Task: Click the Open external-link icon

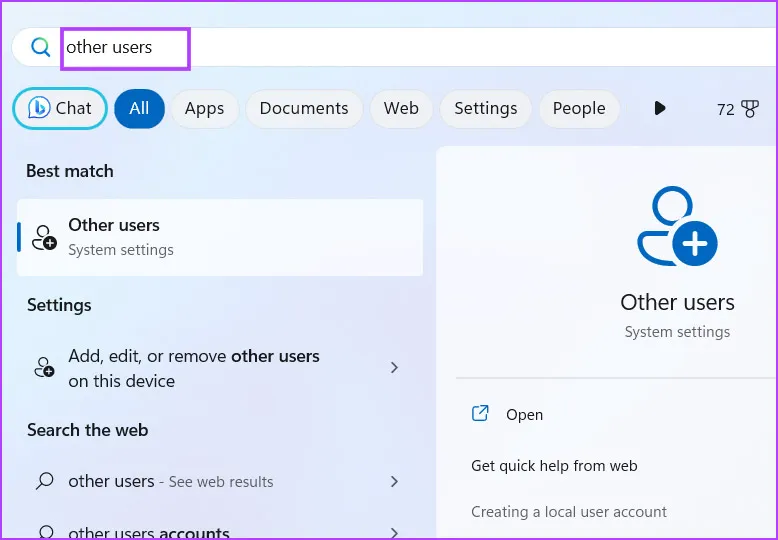Action: tap(480, 414)
